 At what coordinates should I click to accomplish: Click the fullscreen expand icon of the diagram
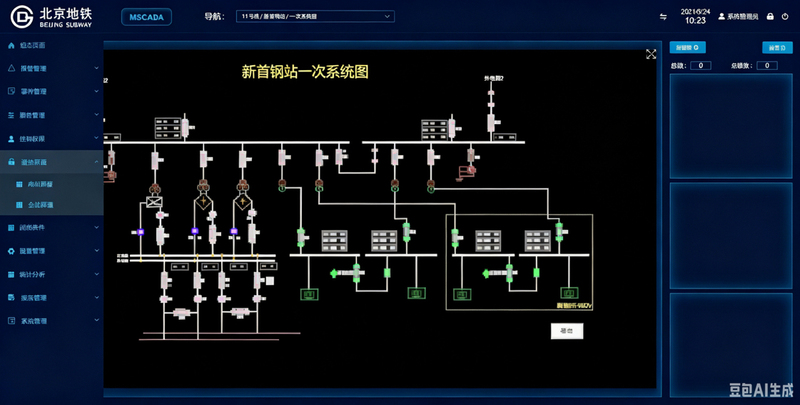pyautogui.click(x=651, y=54)
